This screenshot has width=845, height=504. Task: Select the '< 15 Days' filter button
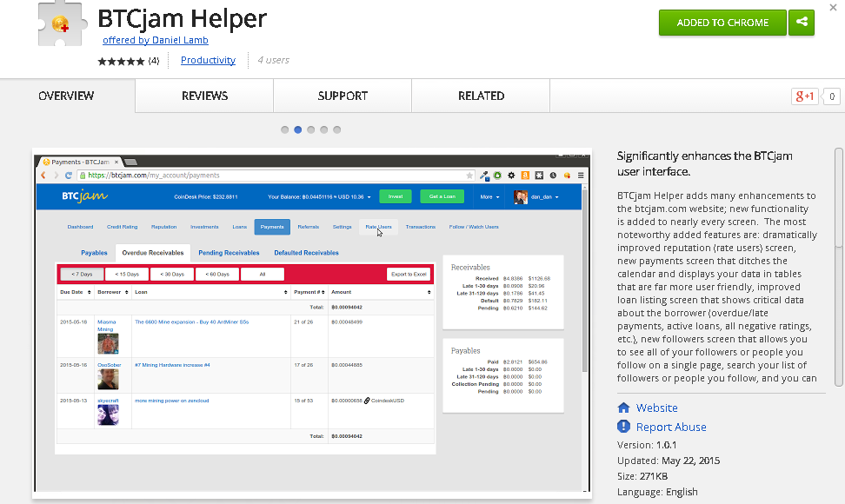[127, 274]
